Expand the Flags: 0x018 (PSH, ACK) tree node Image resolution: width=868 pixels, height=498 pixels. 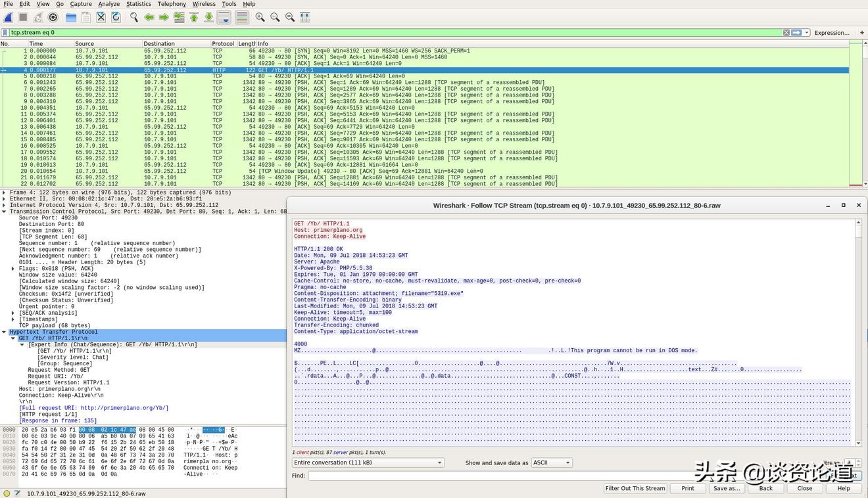click(13, 269)
